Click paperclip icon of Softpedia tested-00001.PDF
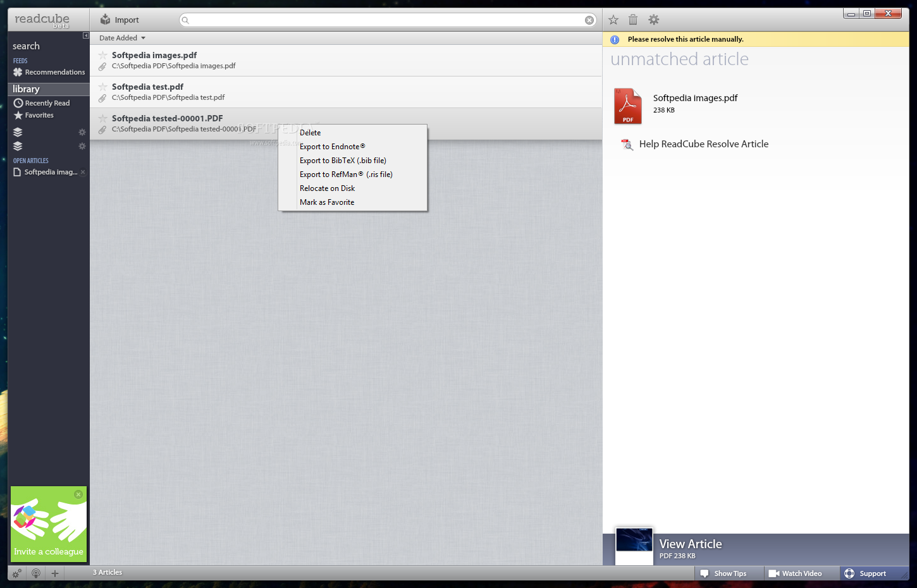Screen dimensions: 917x588 pos(102,130)
